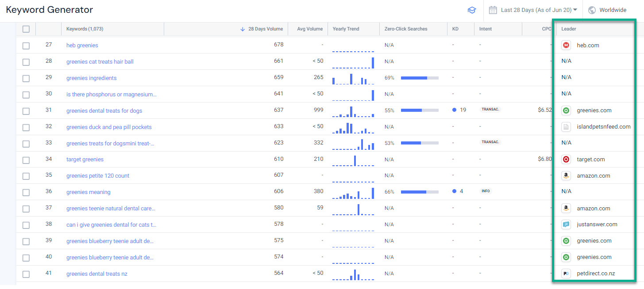Check the checkbox beside target greenies keyword
Viewport: 644px width, 289px height.
pos(26,160)
